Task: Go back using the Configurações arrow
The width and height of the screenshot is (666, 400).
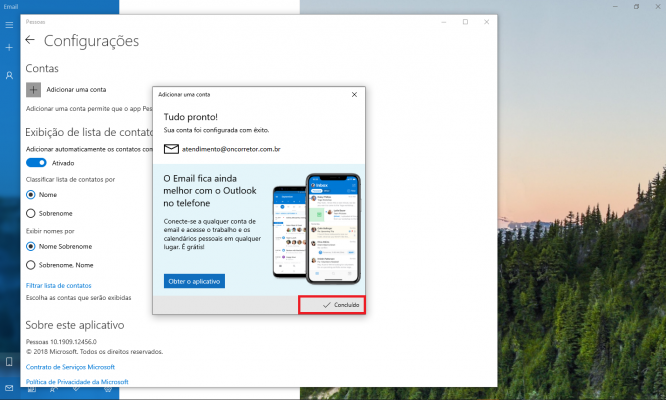Action: coord(30,40)
